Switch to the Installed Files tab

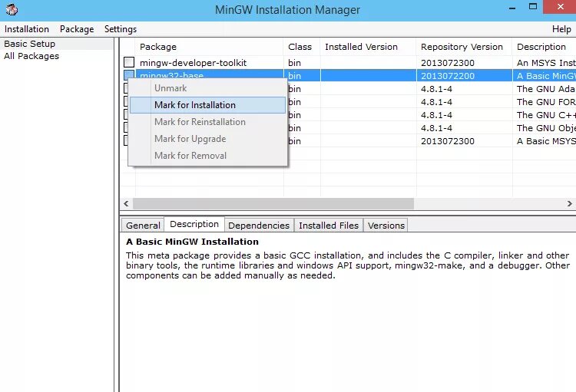point(329,226)
